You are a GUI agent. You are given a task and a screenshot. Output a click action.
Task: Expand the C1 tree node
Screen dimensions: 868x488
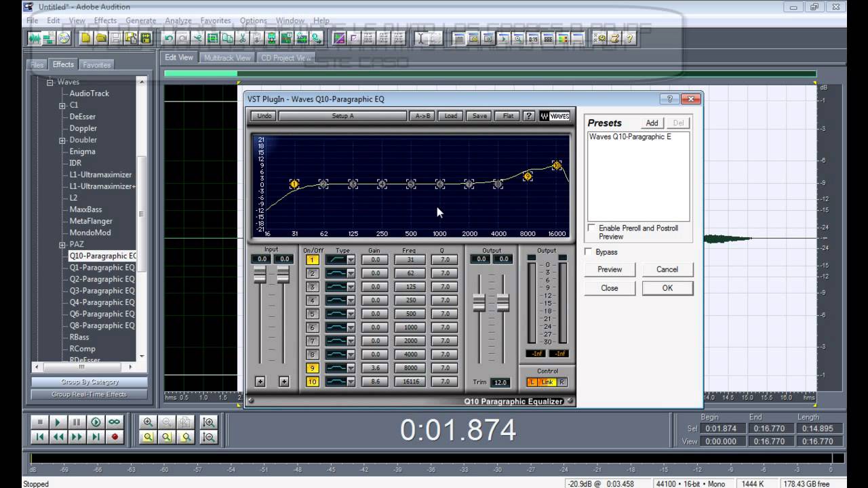[62, 106]
